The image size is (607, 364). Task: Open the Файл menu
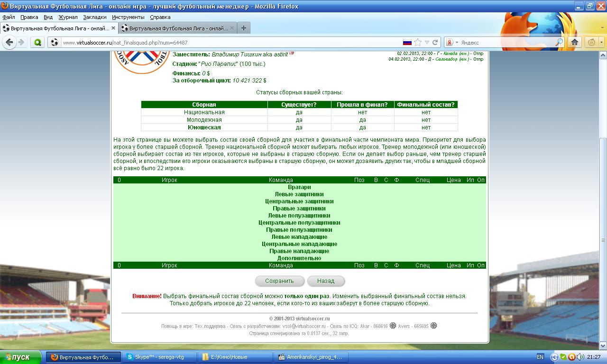pos(9,17)
